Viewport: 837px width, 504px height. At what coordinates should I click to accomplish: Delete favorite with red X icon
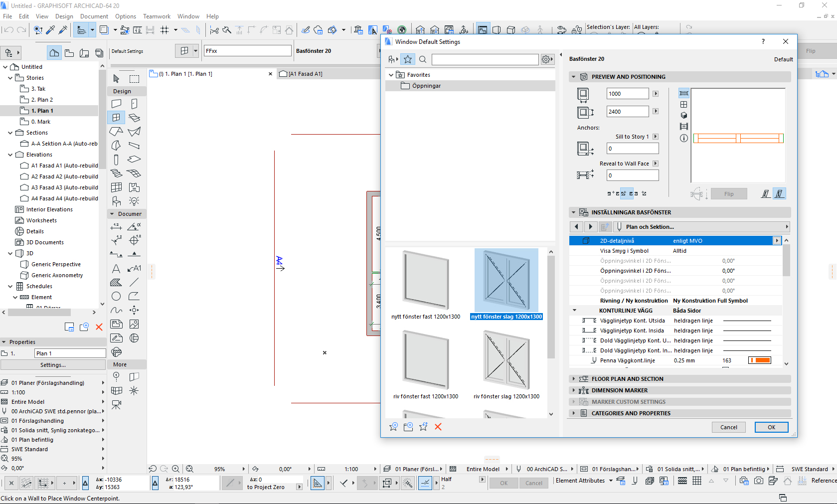click(x=438, y=427)
